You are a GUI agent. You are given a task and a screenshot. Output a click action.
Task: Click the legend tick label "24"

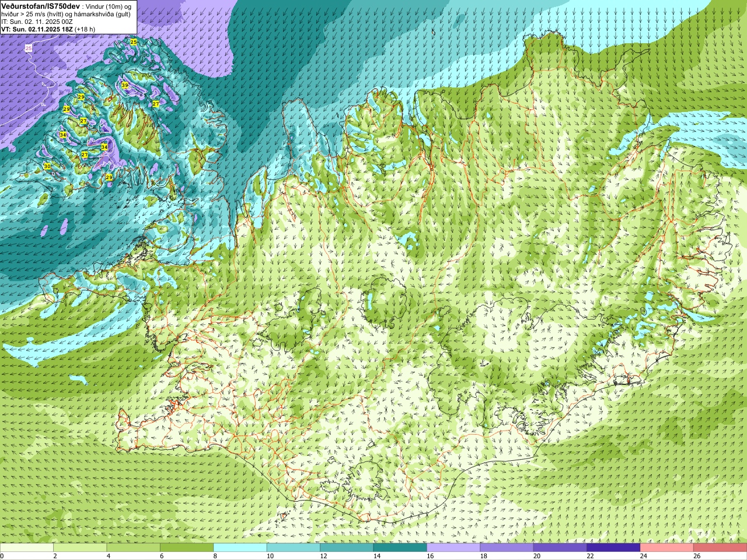click(x=643, y=556)
